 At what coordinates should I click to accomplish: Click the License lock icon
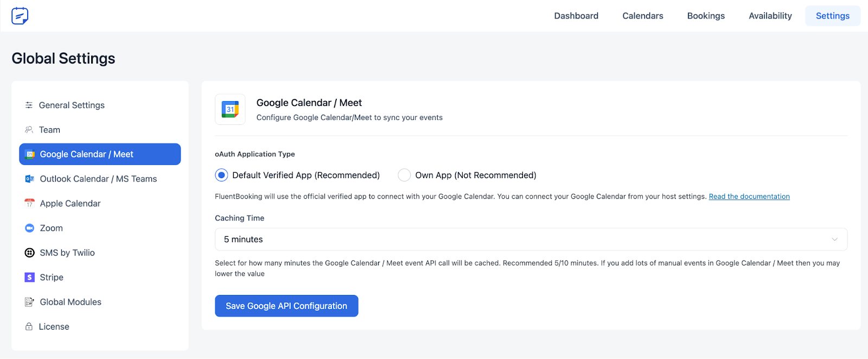(29, 326)
